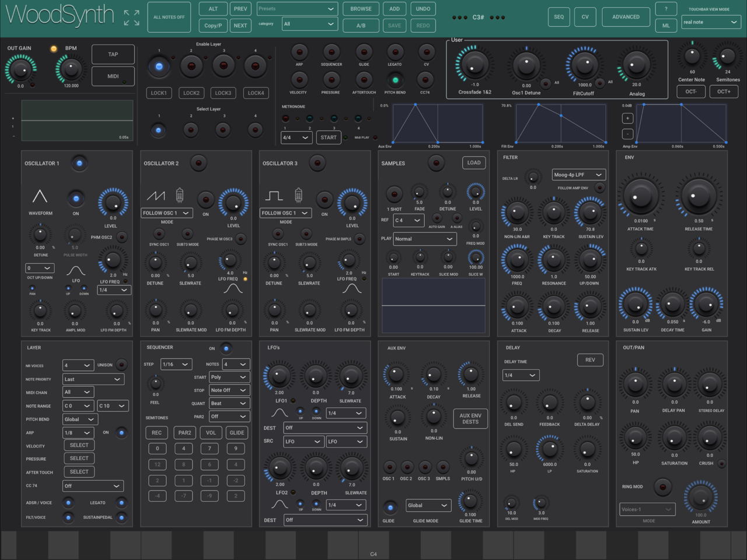The image size is (747, 560).
Task: Open the sequencer STEP 1/16 dropdown
Action: click(x=176, y=364)
